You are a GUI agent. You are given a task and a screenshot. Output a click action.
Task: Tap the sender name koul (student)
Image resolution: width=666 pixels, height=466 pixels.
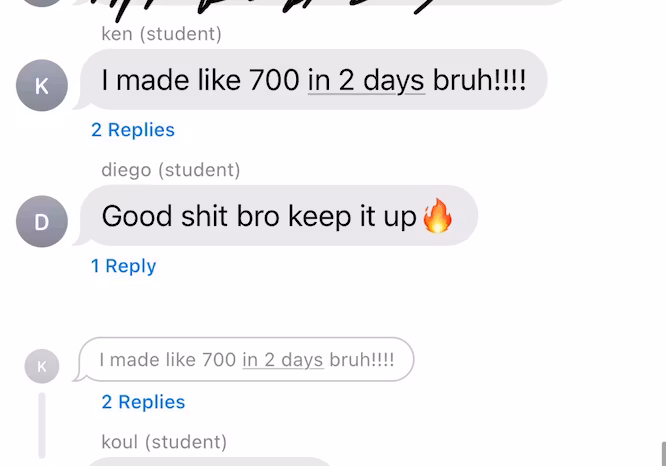pyautogui.click(x=164, y=442)
